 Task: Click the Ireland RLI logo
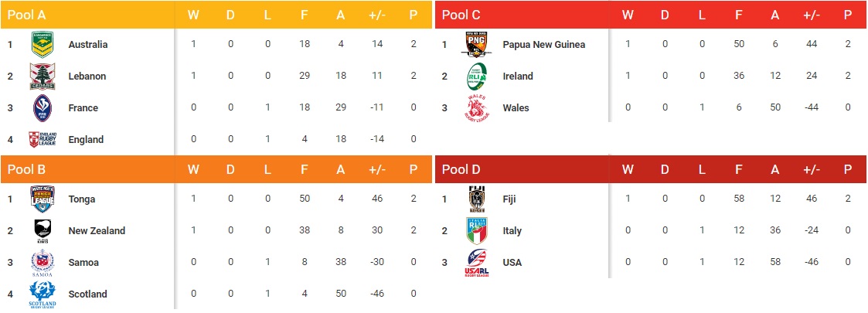tap(476, 77)
